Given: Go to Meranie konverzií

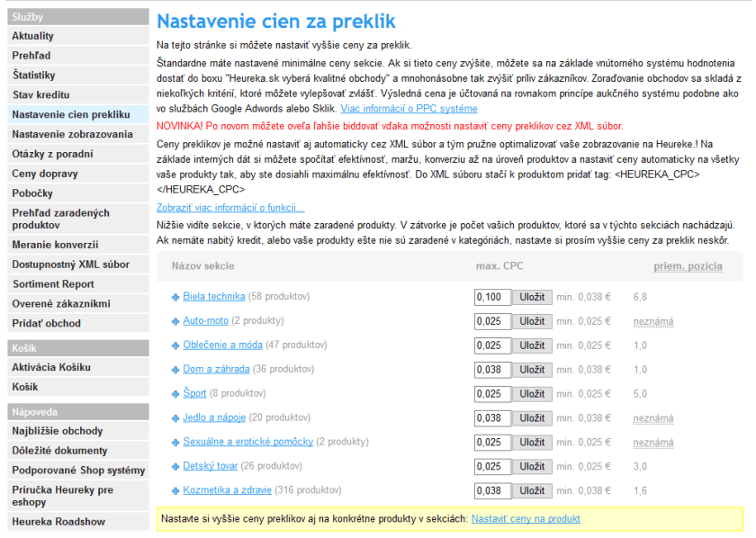Looking at the screenshot, I should [78, 245].
